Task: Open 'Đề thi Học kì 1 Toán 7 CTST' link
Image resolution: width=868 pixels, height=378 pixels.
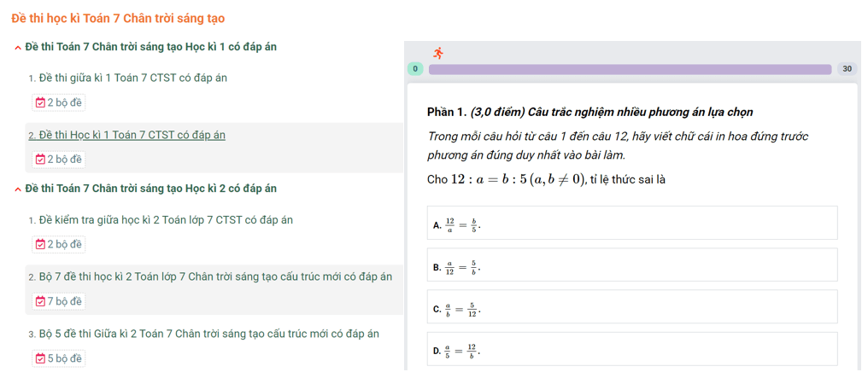Action: coord(126,135)
